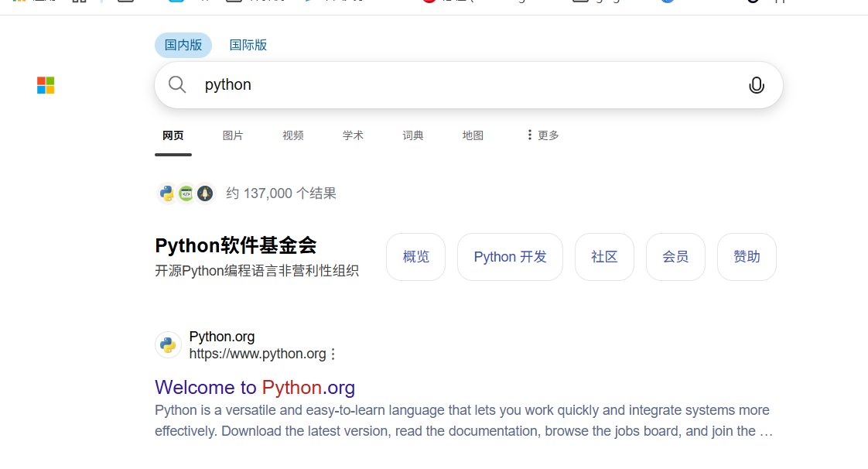868x469 pixels.
Task: Open options dots next to python.org URL
Action: [x=333, y=354]
